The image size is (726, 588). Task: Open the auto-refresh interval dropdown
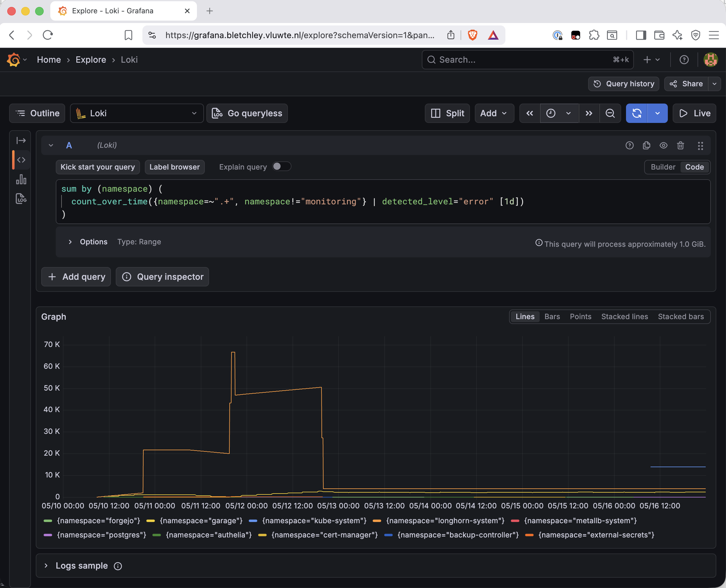click(657, 113)
